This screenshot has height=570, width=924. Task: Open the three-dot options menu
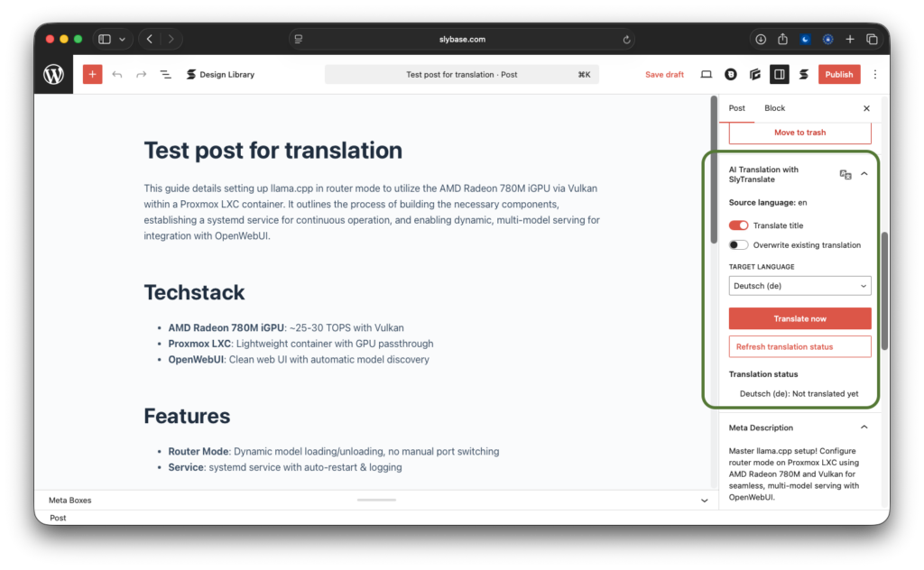[874, 75]
